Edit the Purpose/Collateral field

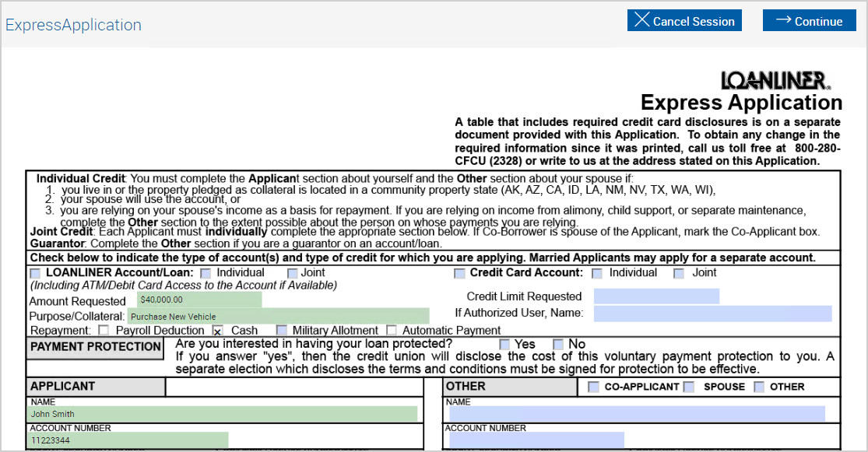(x=279, y=316)
